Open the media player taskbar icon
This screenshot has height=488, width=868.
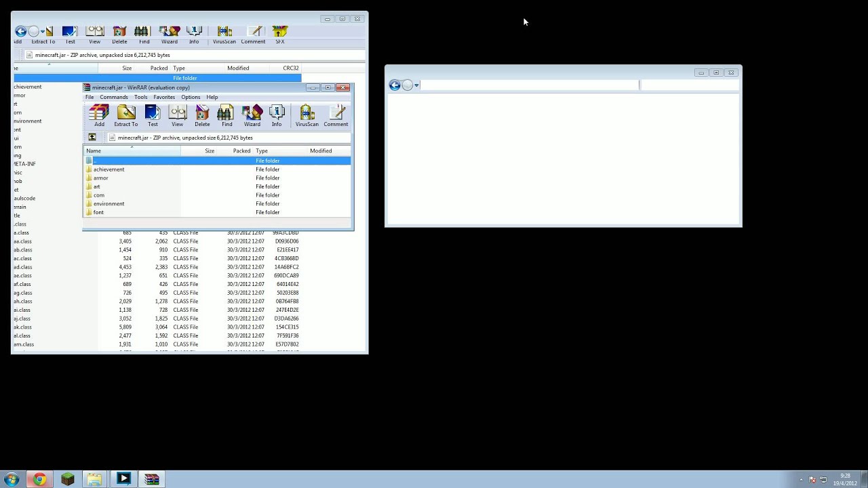123,479
